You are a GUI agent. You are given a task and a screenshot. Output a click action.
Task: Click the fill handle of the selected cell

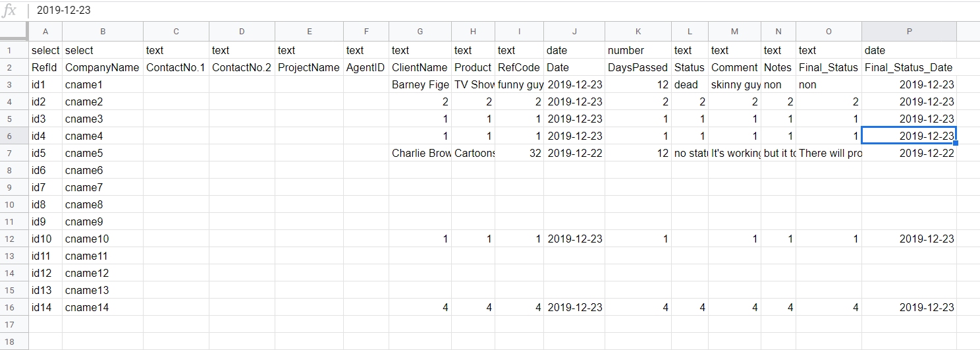956,144
